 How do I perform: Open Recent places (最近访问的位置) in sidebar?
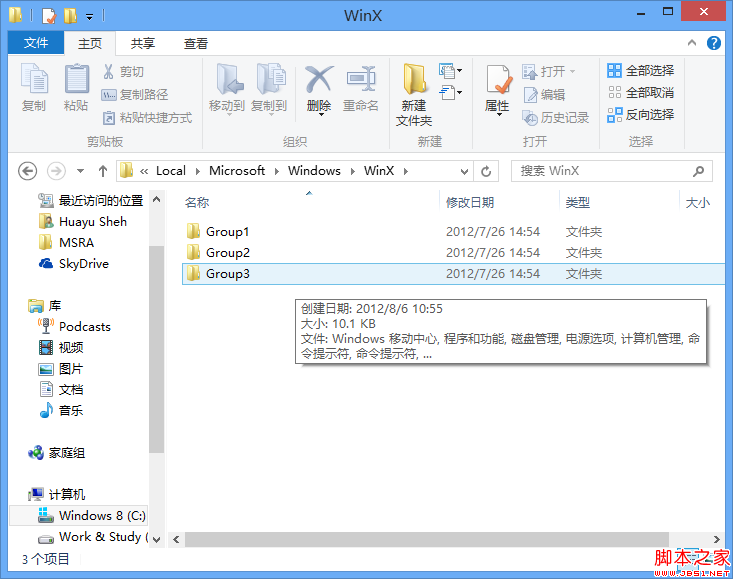[x=91, y=201]
